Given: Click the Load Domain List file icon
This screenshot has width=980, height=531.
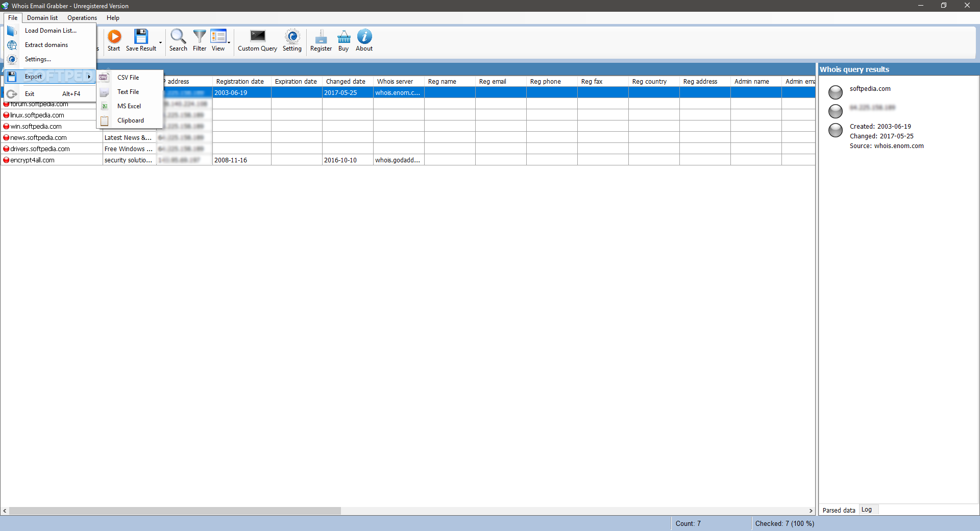Looking at the screenshot, I should click(12, 31).
